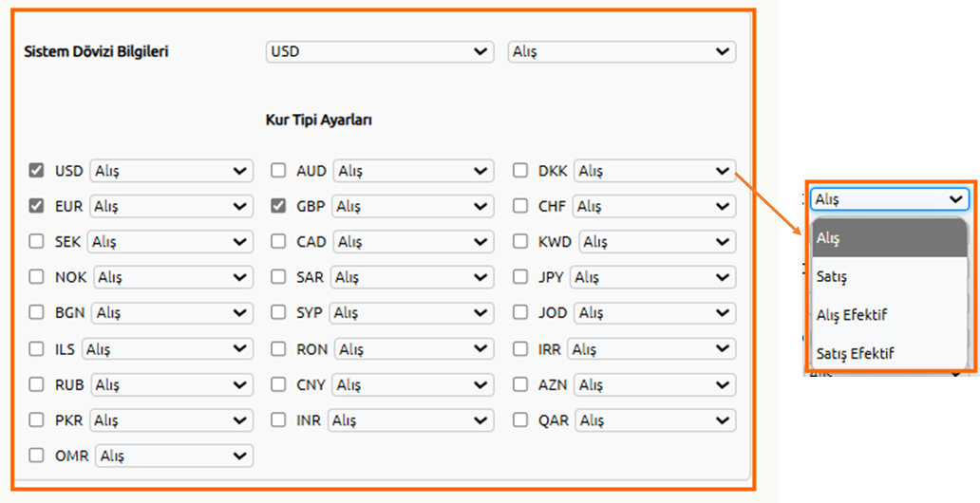The image size is (980, 503).
Task: Enable the DKK currency checkbox
Action: 520,170
